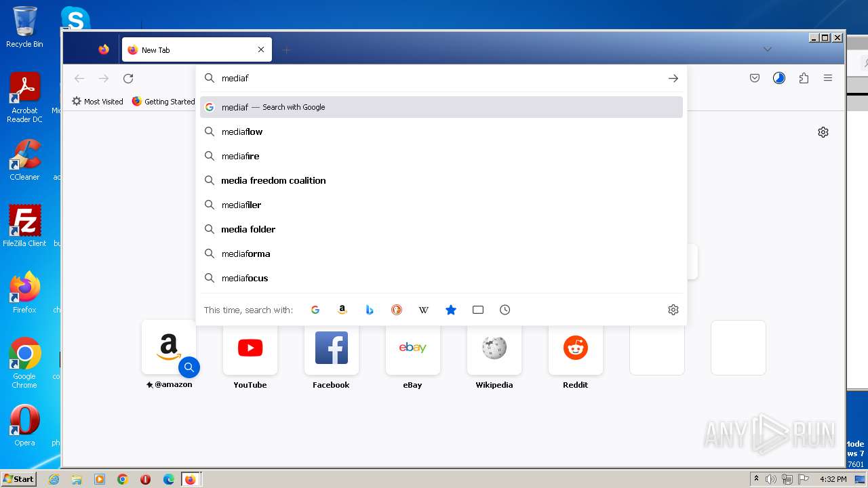This screenshot has width=868, height=488.
Task: Show hidden tray icons arrow
Action: (756, 479)
